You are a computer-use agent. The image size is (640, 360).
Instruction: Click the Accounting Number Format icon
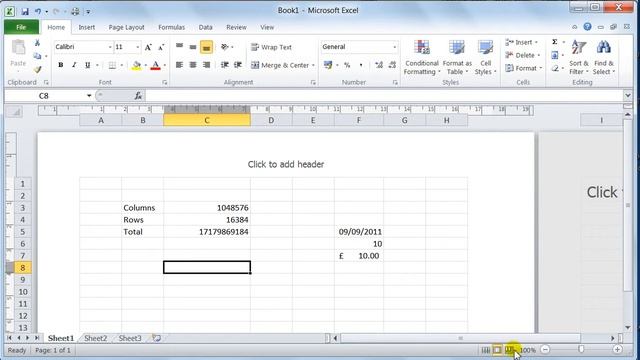[x=328, y=65]
